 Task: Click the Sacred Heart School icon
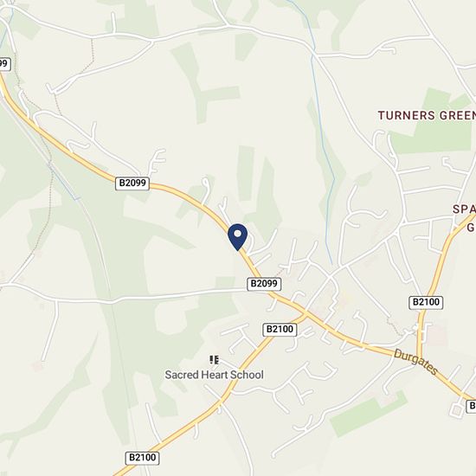click(214, 360)
